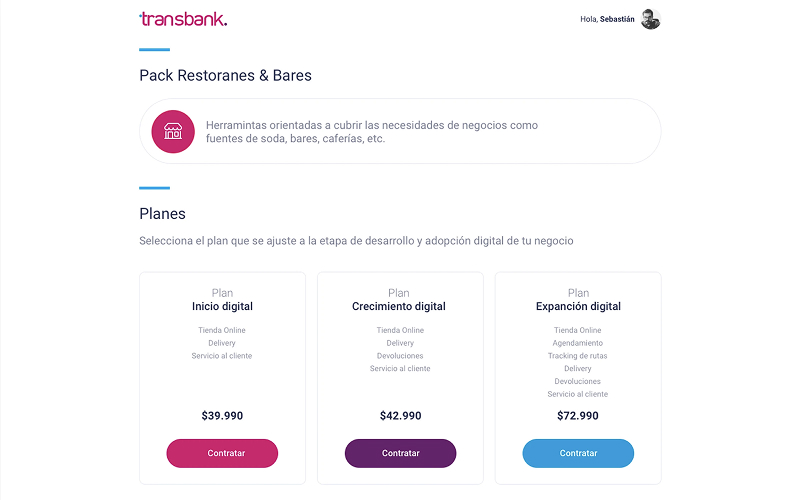Screen dimensions: 800x500
Task: Click Tienda Online in Inicio digital
Action: 222,330
